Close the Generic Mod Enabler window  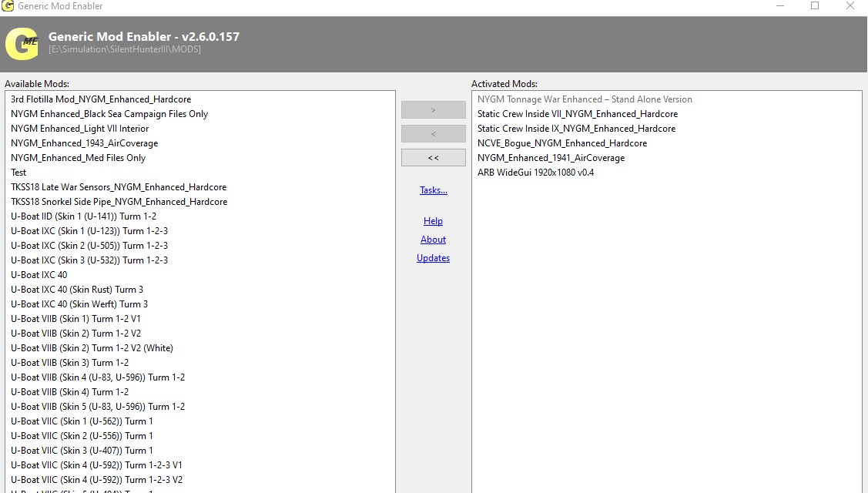(850, 6)
